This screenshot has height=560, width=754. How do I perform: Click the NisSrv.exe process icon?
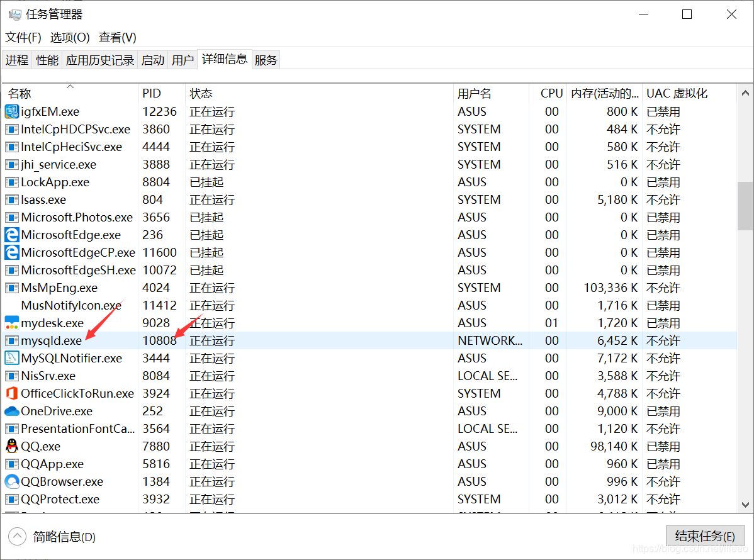click(x=11, y=376)
